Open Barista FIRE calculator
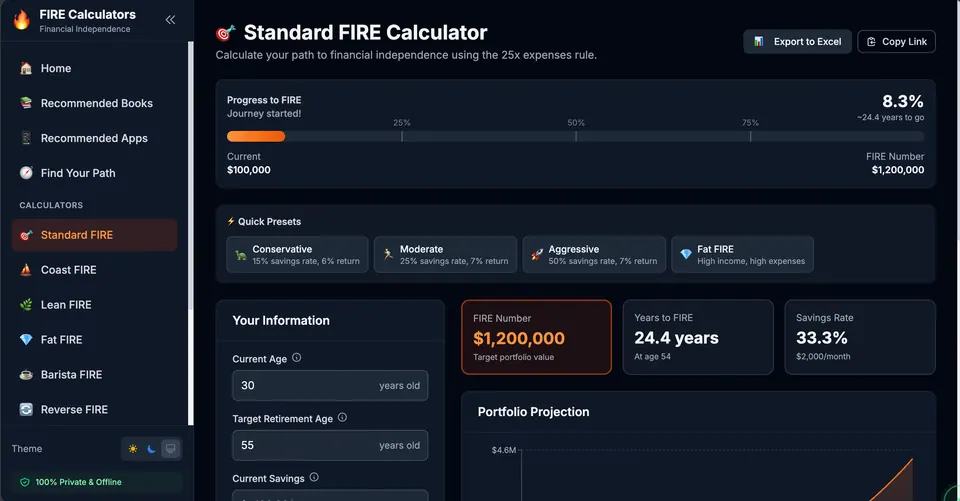This screenshot has height=501, width=960. pyautogui.click(x=94, y=374)
